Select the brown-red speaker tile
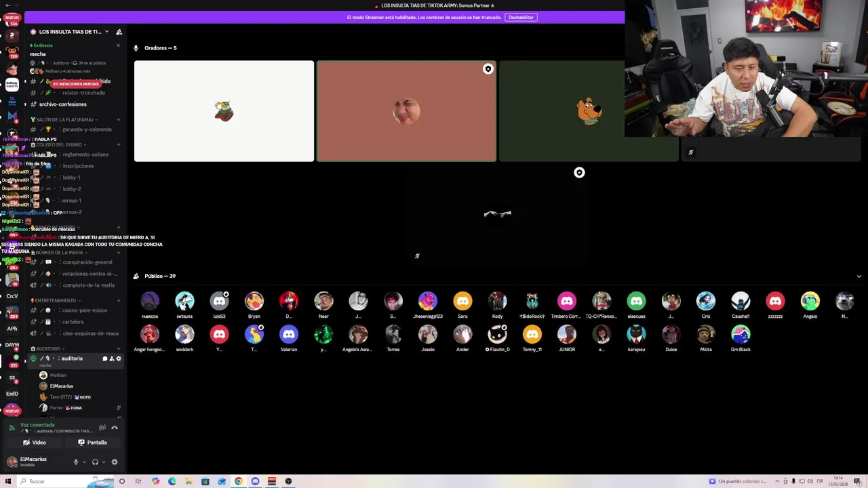Image resolution: width=868 pixels, height=488 pixels. [x=406, y=111]
